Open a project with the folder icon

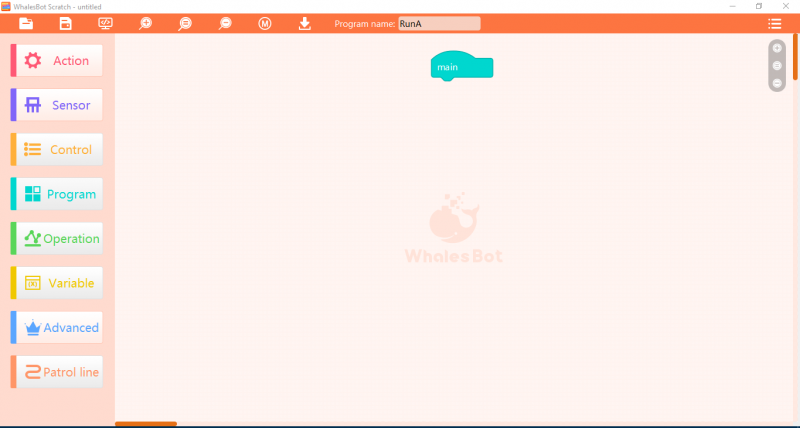(26, 23)
